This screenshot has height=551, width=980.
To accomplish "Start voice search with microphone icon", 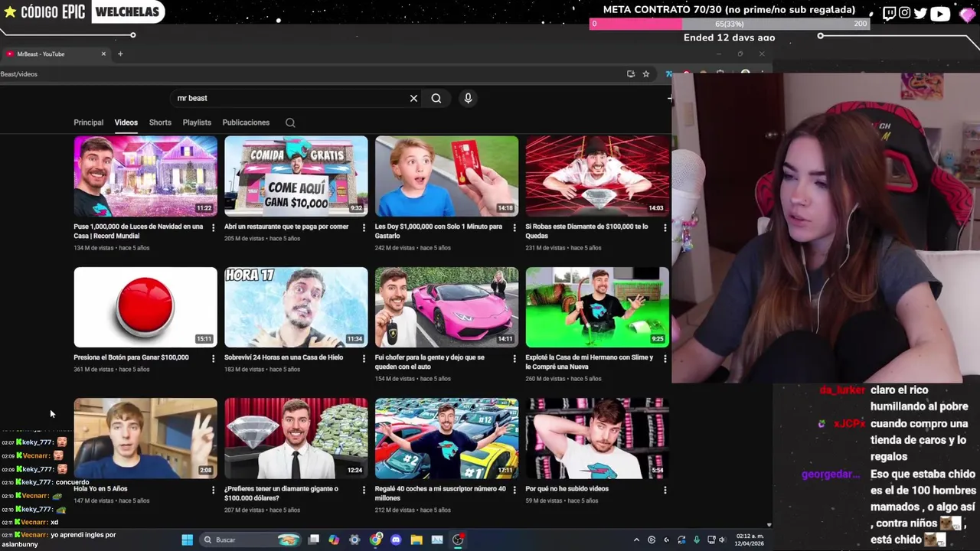I will click(468, 98).
